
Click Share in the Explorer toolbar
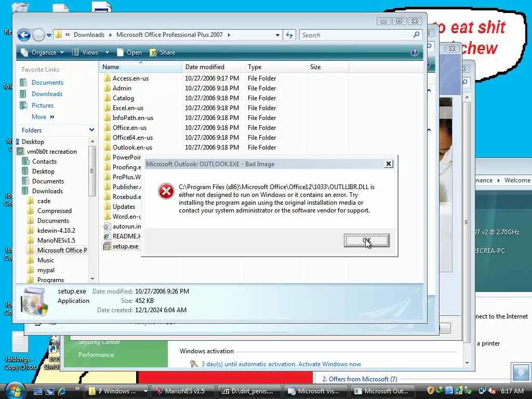(163, 52)
